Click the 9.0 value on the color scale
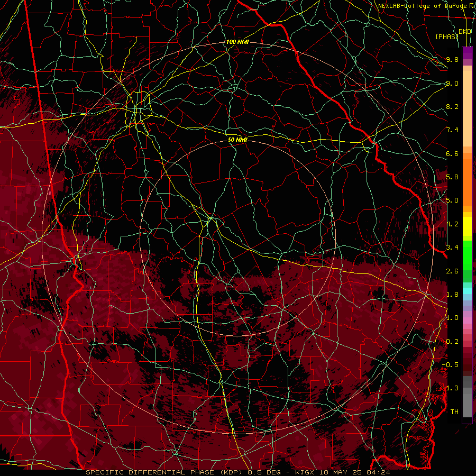Screen dimensions: 476x476 point(452,83)
